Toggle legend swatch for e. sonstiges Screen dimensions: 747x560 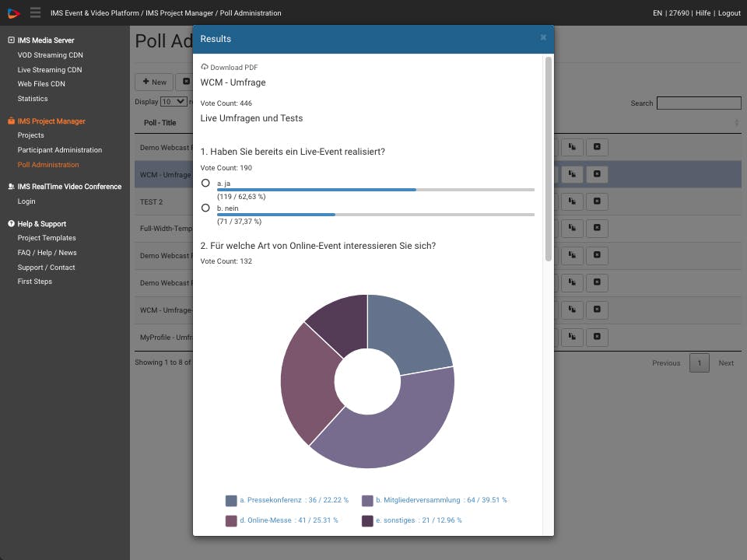pyautogui.click(x=367, y=520)
